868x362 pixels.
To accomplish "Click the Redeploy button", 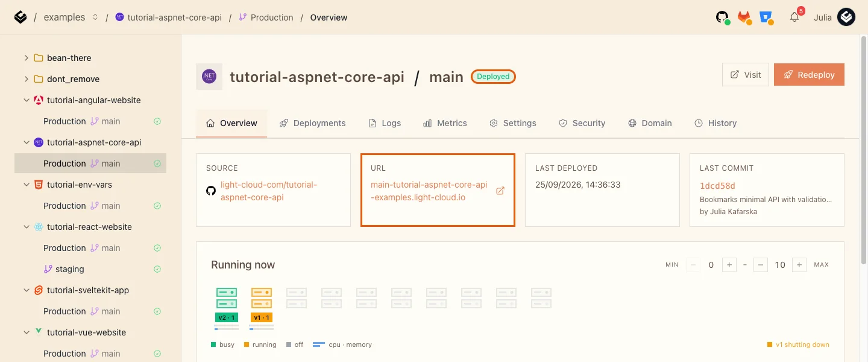I will 809,75.
